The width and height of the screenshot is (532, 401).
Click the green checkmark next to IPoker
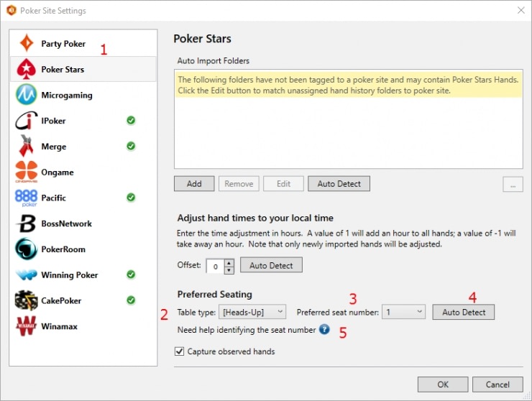[131, 121]
